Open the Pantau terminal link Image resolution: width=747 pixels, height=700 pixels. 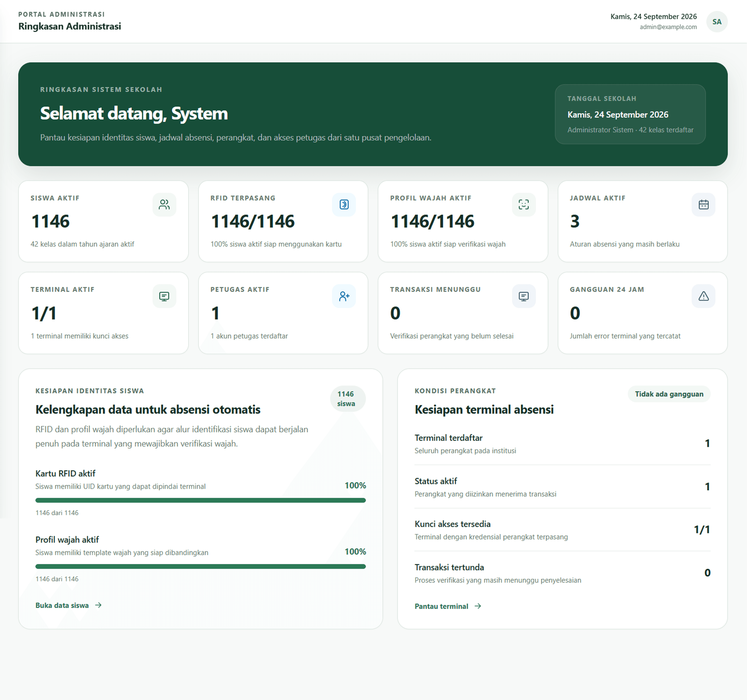pos(448,606)
